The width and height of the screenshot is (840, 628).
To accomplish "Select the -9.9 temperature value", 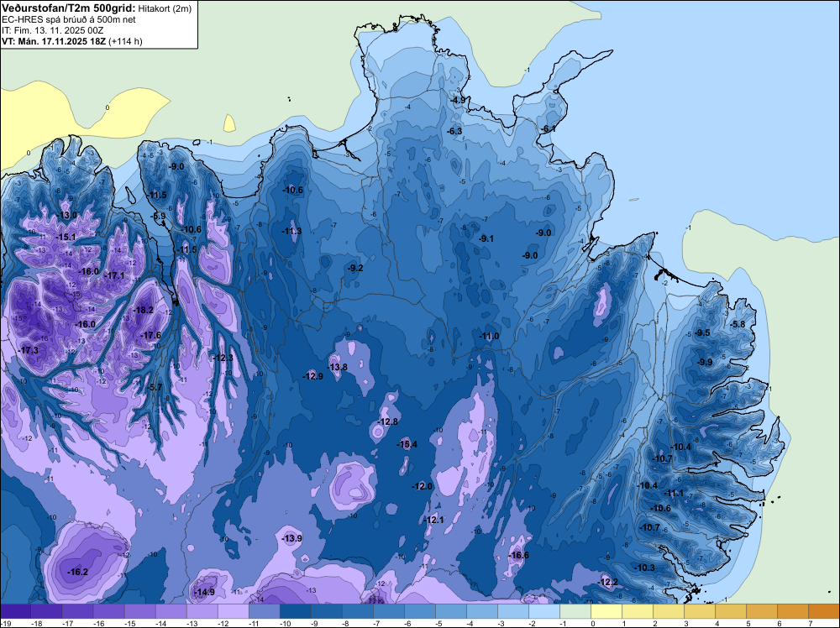I will pos(705,362).
